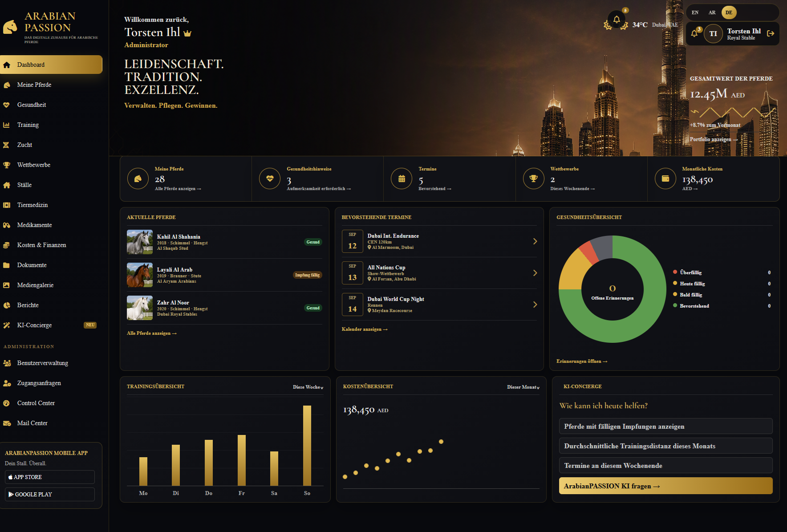Open Benutzerverwaltung in administration

coord(51,363)
